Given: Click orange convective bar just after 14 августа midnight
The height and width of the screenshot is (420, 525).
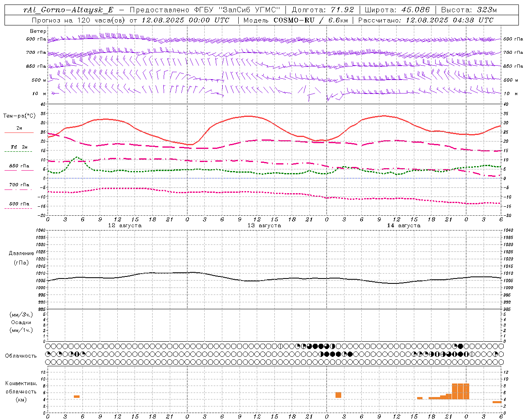Looking at the screenshot, I should point(338,395).
